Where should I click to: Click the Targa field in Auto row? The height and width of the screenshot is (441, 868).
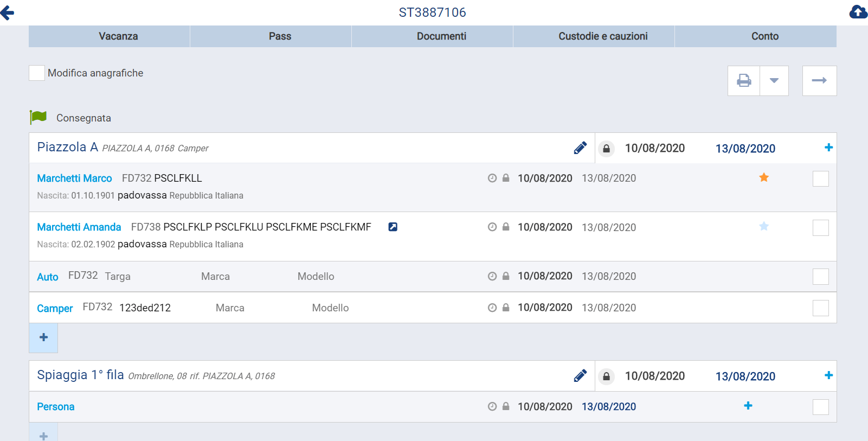(118, 277)
